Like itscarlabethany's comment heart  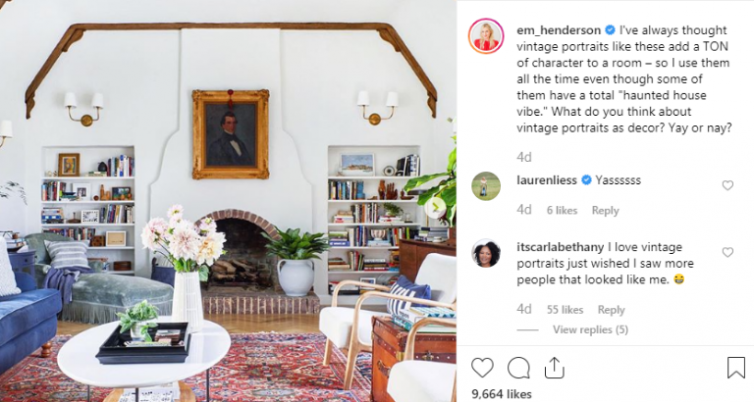(x=728, y=252)
